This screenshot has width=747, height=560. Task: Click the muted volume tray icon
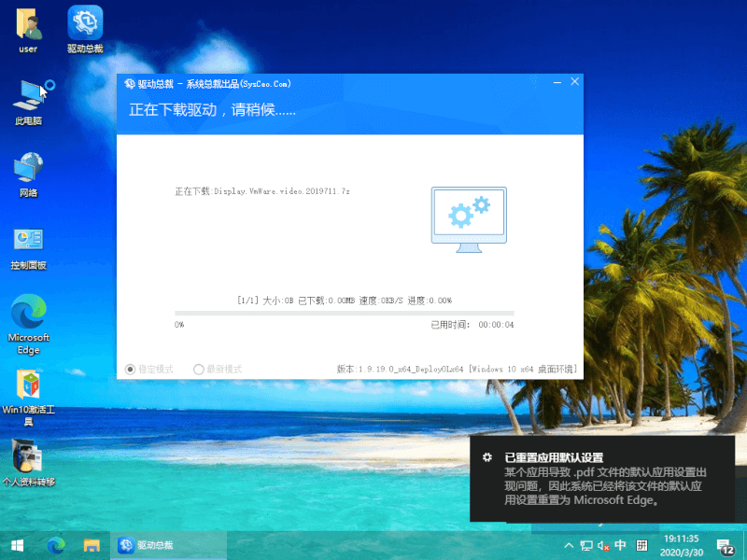coord(603,546)
